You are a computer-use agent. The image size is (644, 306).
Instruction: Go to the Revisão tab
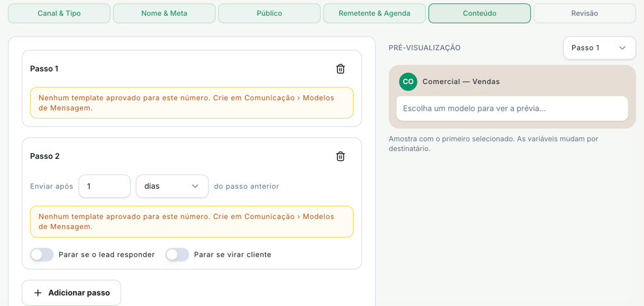pos(585,13)
